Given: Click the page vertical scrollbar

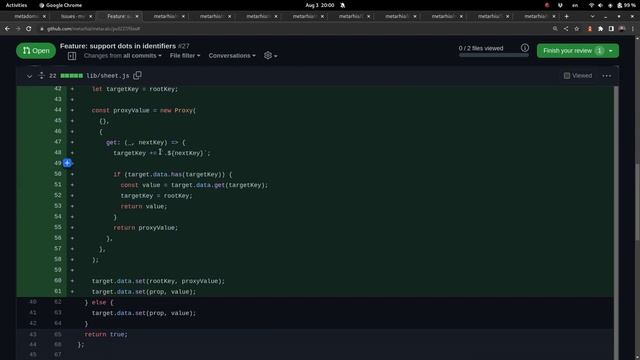Looking at the screenshot, I should coord(637,202).
